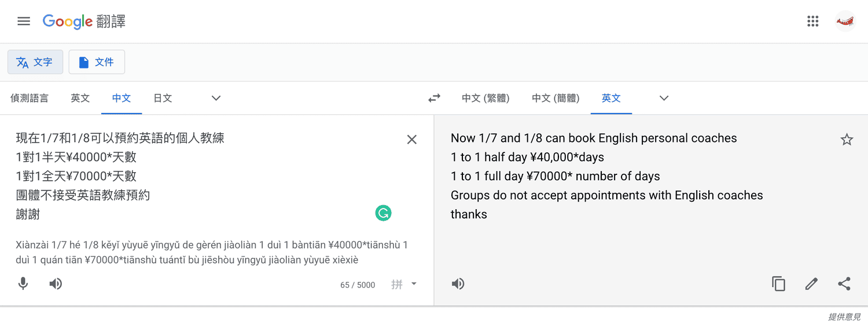Expand the target languages list
The width and height of the screenshot is (868, 332).
[x=664, y=98]
